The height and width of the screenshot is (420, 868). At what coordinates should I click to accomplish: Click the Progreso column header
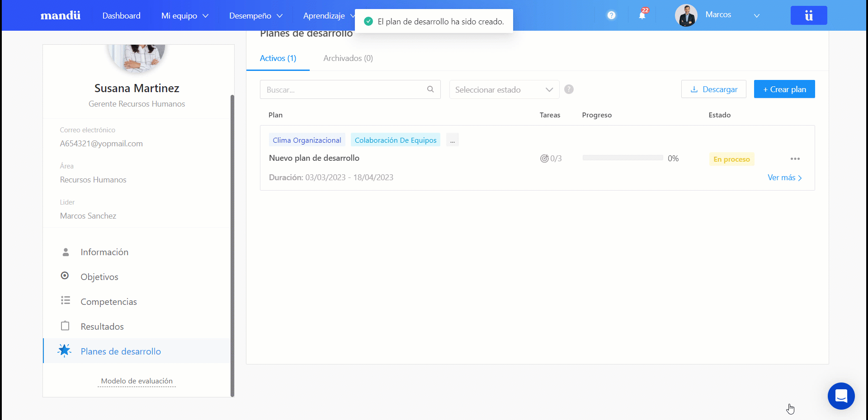tap(597, 115)
